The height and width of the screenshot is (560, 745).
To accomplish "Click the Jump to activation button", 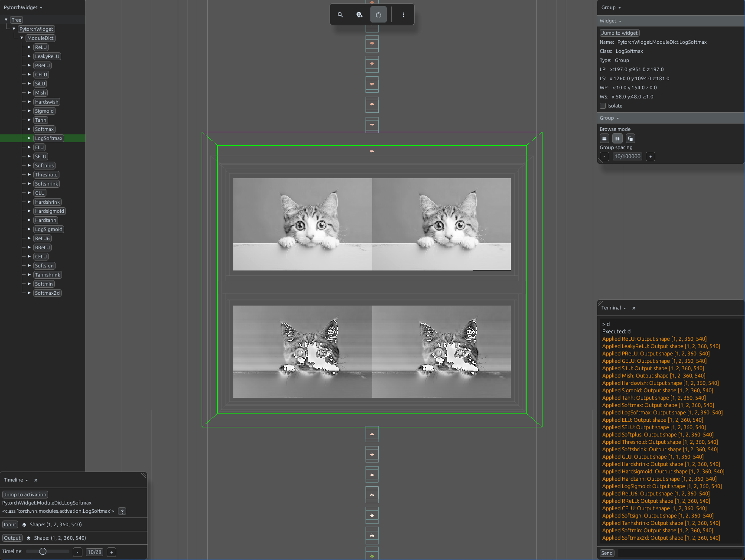I will [25, 495].
